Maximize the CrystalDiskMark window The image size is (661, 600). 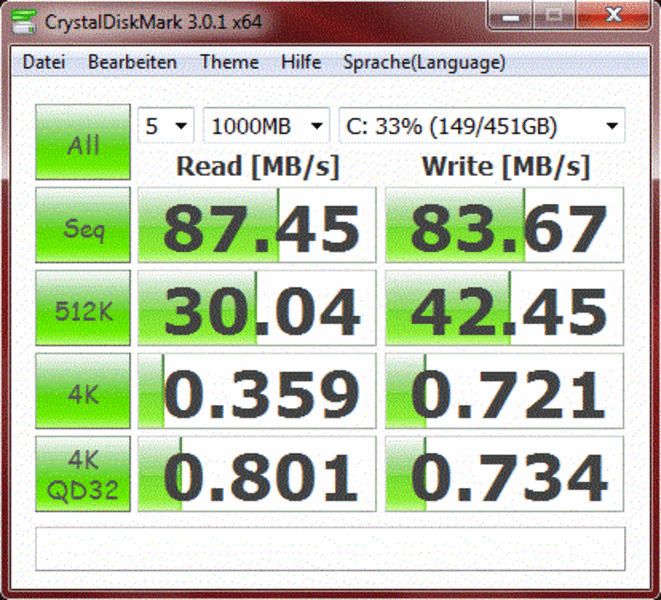[554, 17]
